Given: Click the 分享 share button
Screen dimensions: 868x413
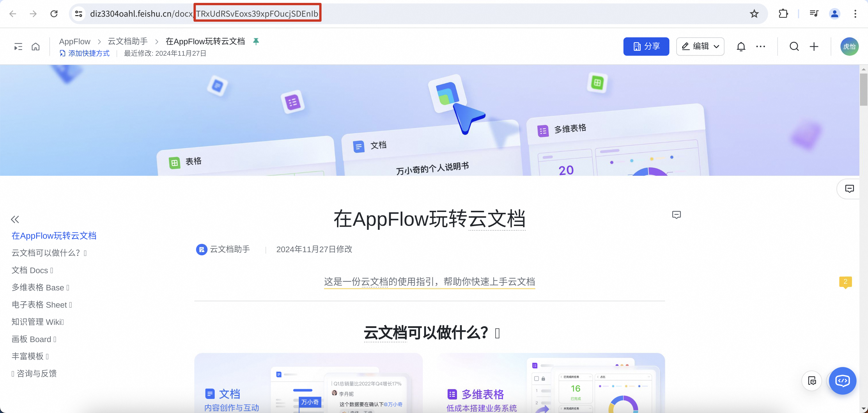Looking at the screenshot, I should [x=646, y=47].
